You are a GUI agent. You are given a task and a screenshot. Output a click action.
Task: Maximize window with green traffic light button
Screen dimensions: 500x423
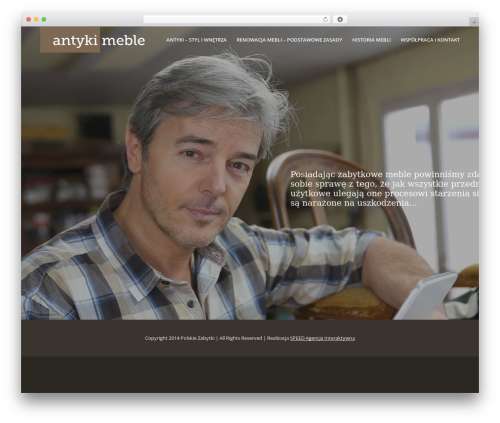pyautogui.click(x=44, y=19)
